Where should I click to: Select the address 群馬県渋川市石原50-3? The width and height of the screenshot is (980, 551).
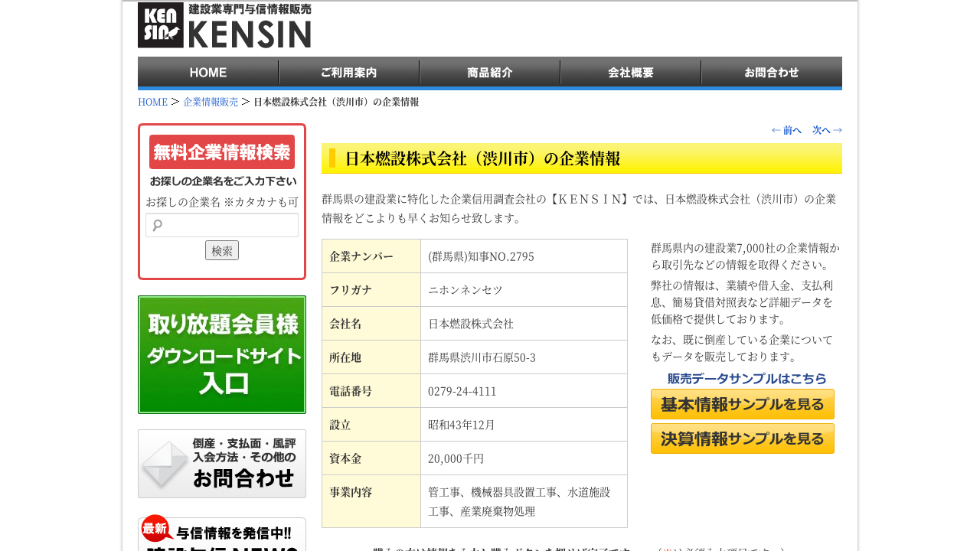(482, 357)
